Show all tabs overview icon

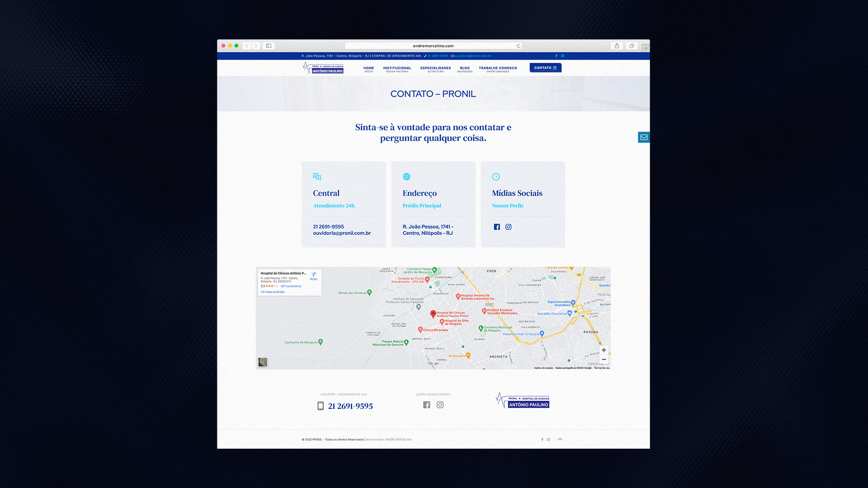[632, 46]
